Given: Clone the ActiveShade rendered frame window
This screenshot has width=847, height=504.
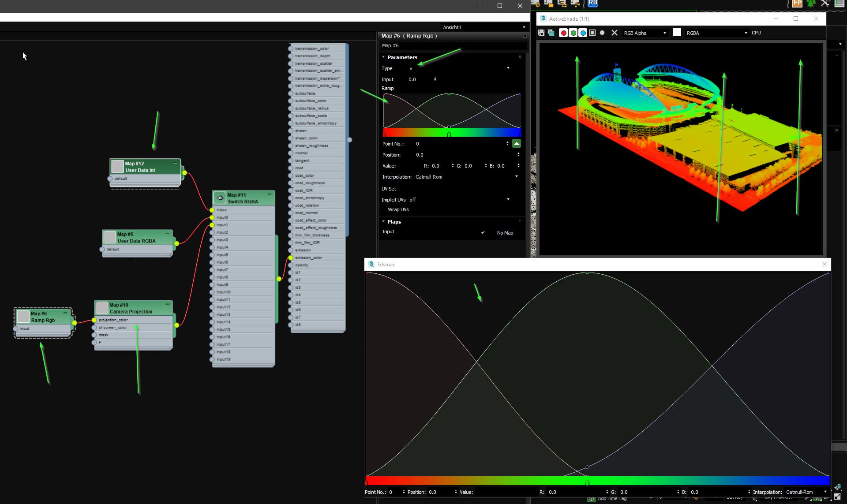Looking at the screenshot, I should (x=551, y=33).
